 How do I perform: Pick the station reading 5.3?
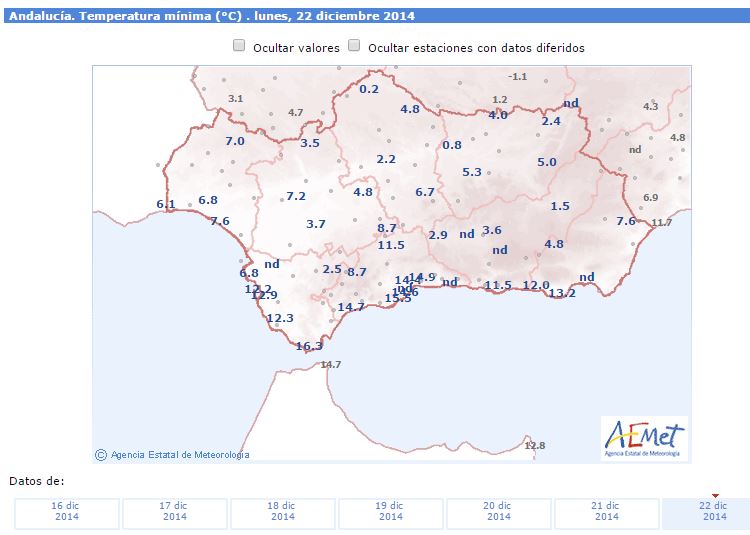[x=472, y=172]
